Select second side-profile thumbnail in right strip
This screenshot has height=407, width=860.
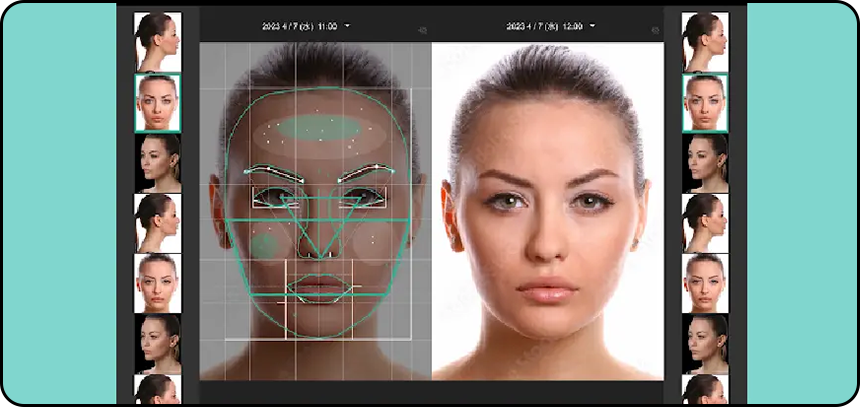(705, 223)
